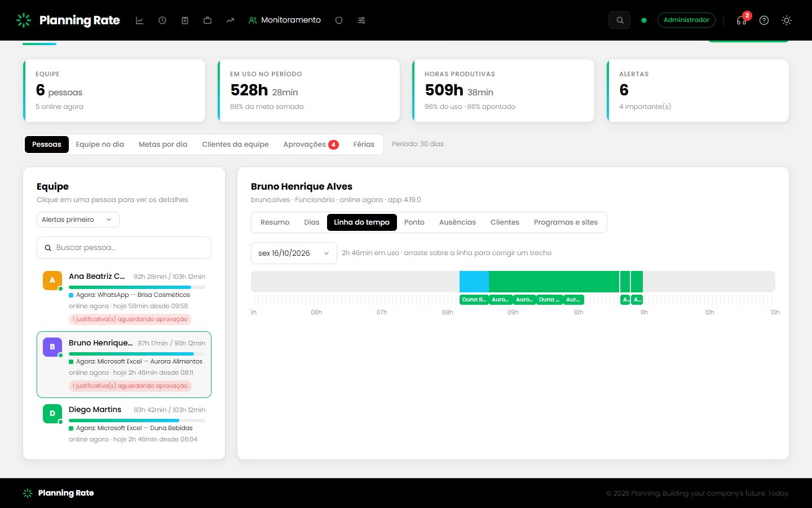Open the Dias detail tab
812x508 pixels.
[x=312, y=222]
